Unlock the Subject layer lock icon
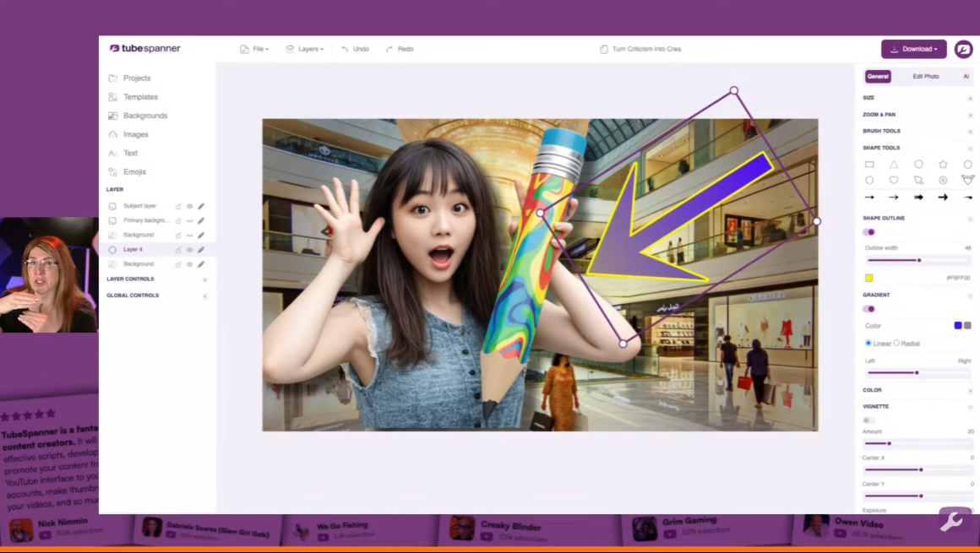Viewport: 980px width, 553px height. [x=178, y=206]
